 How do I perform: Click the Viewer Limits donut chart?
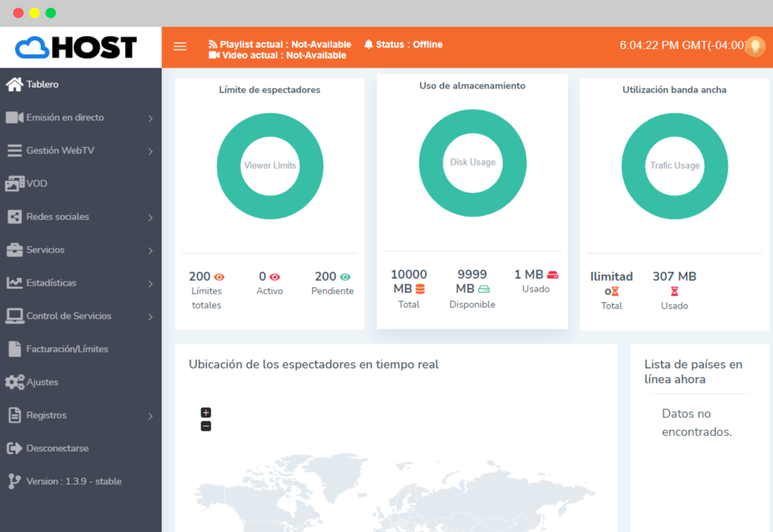click(x=270, y=166)
